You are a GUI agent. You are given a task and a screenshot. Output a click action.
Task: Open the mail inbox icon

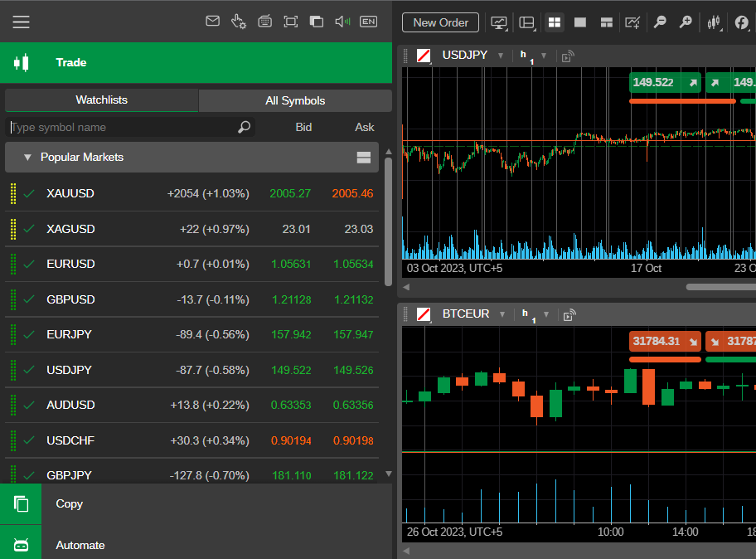pyautogui.click(x=212, y=22)
